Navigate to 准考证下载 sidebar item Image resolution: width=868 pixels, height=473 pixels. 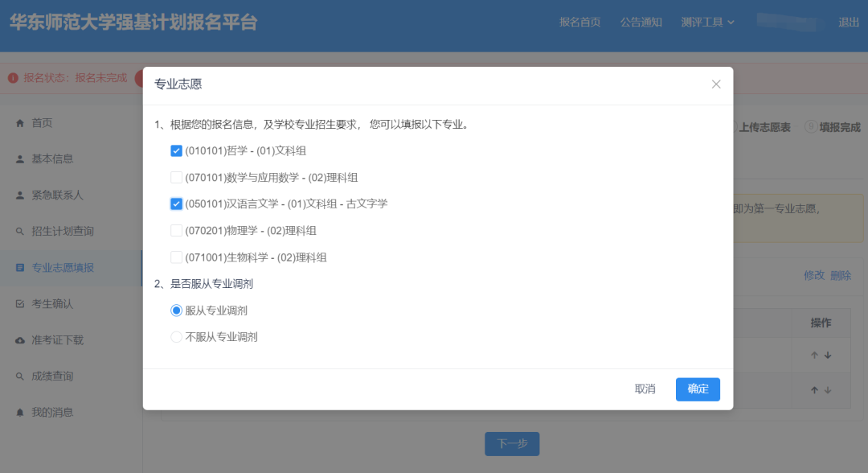click(x=57, y=340)
